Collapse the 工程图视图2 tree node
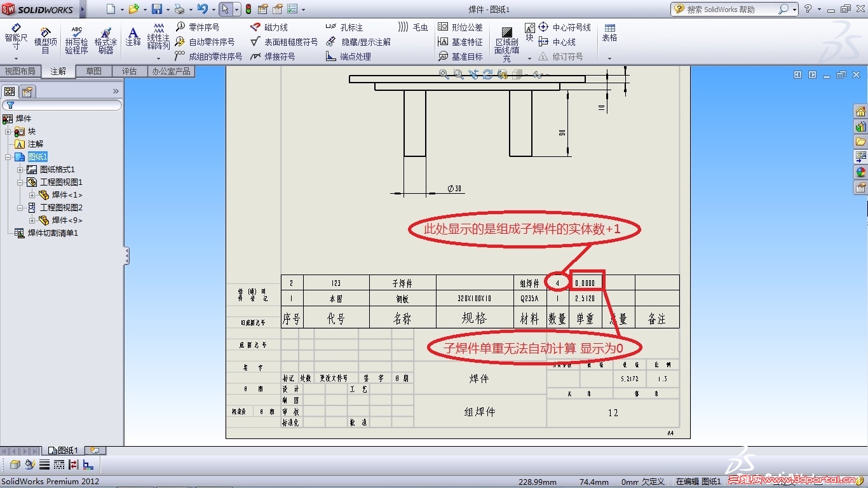Image resolution: width=868 pixels, height=488 pixels. [20, 208]
